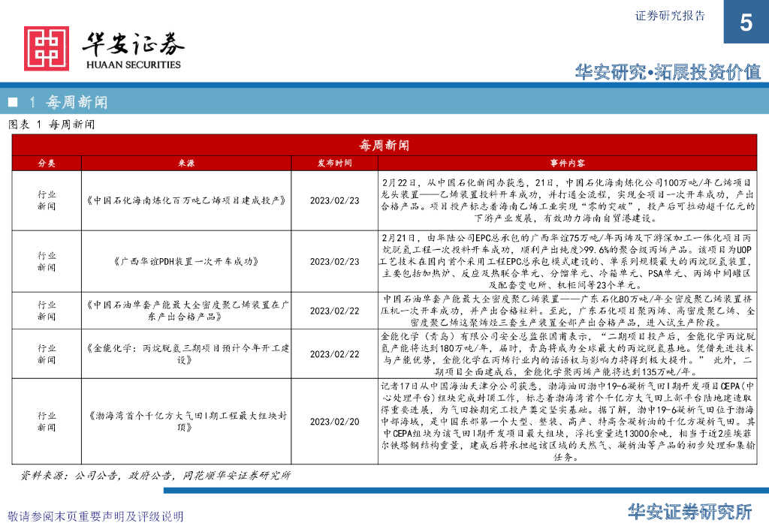Click the white square bullet before 每周新闻

point(14,102)
